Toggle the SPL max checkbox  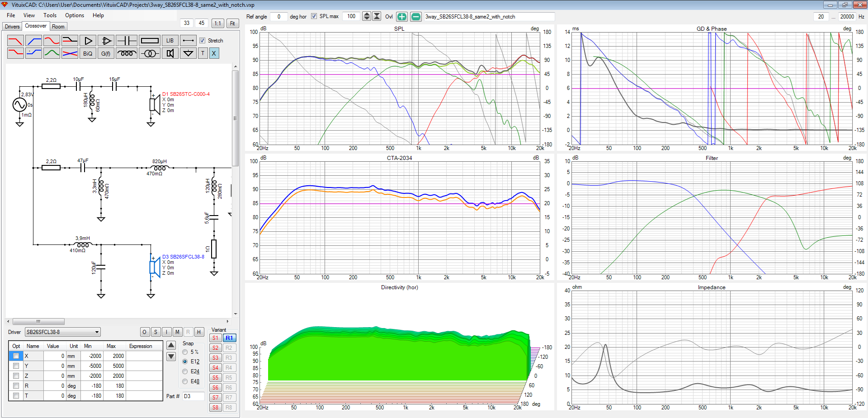coord(314,16)
